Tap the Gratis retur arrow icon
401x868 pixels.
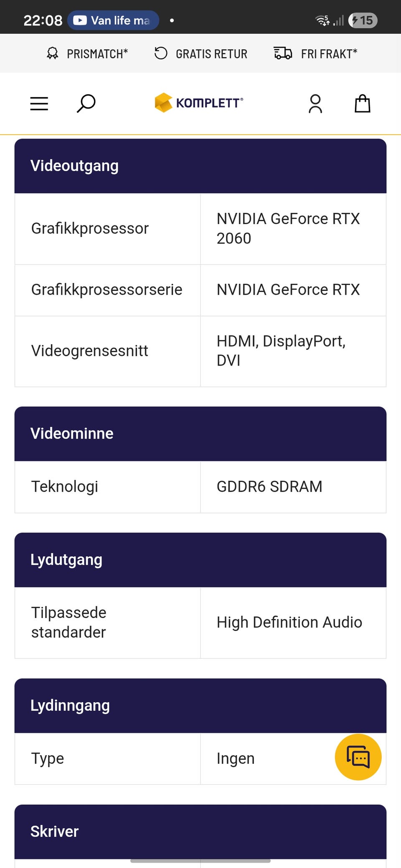pyautogui.click(x=161, y=53)
